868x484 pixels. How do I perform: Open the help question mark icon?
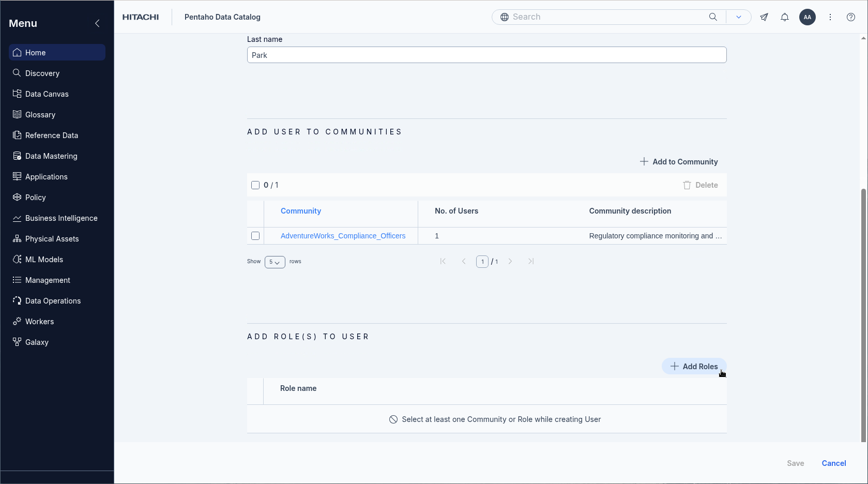[850, 17]
